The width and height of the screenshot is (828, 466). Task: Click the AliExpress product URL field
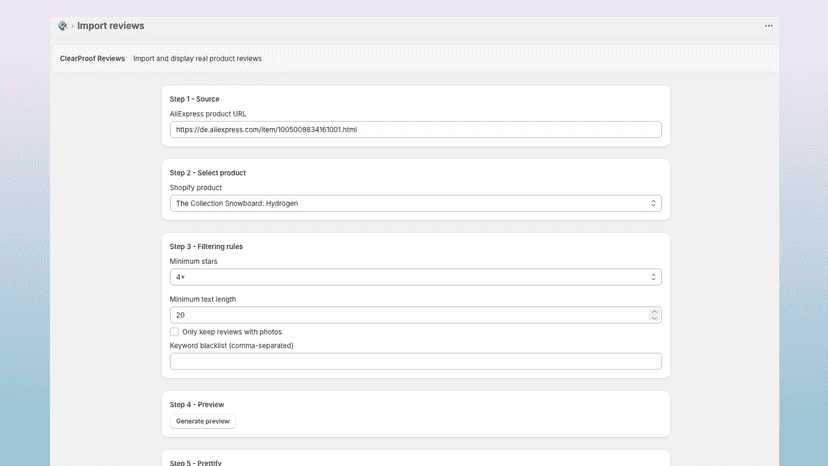pyautogui.click(x=416, y=129)
